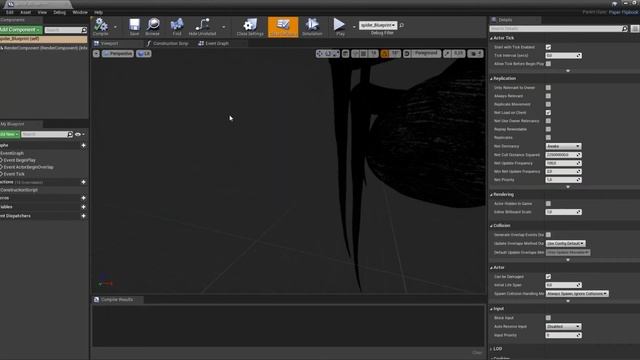Image resolution: width=640 pixels, height=360 pixels.
Task: Click the Perspective view button
Action: point(118,53)
